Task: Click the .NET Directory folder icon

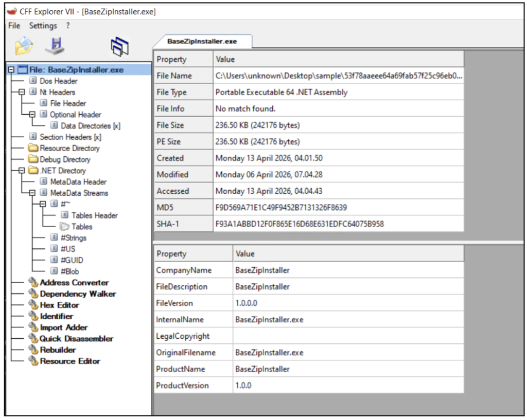Action: (33, 171)
